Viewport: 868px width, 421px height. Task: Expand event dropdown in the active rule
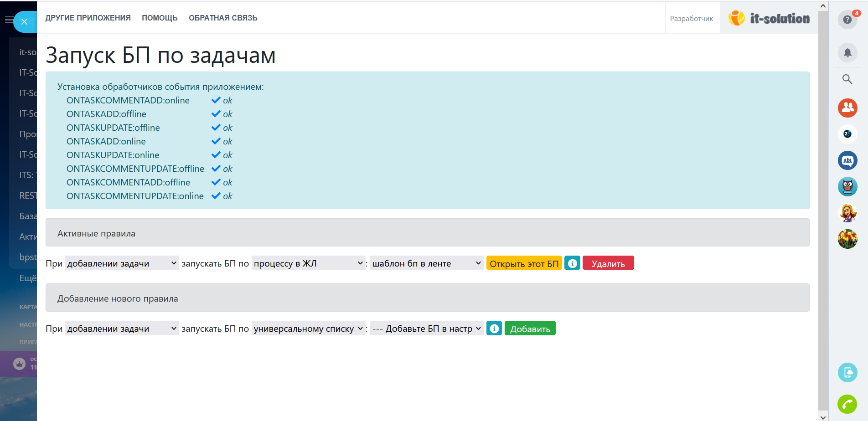pyautogui.click(x=122, y=263)
